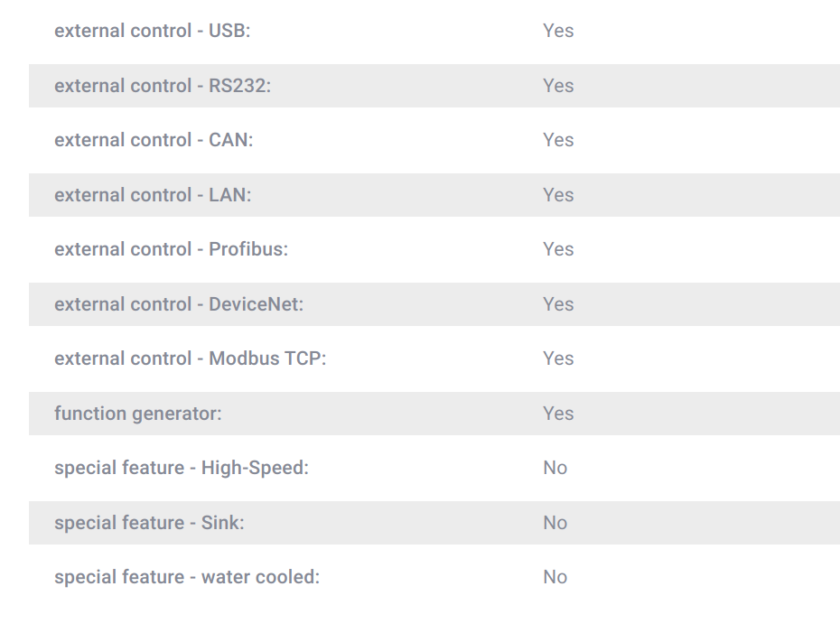This screenshot has height=633, width=840.
Task: Select the Yes value for USB control
Action: pyautogui.click(x=558, y=31)
